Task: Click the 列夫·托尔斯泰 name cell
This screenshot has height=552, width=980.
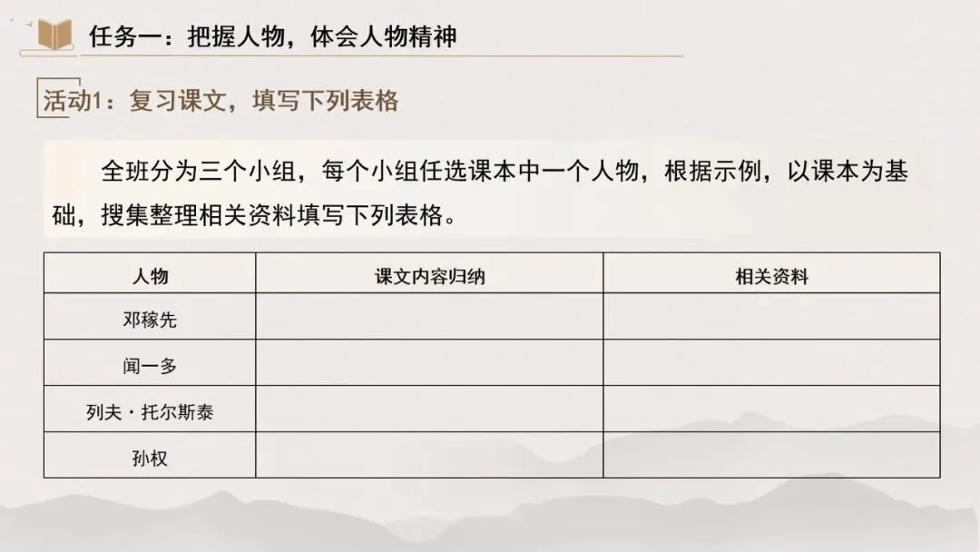Action: pos(150,412)
